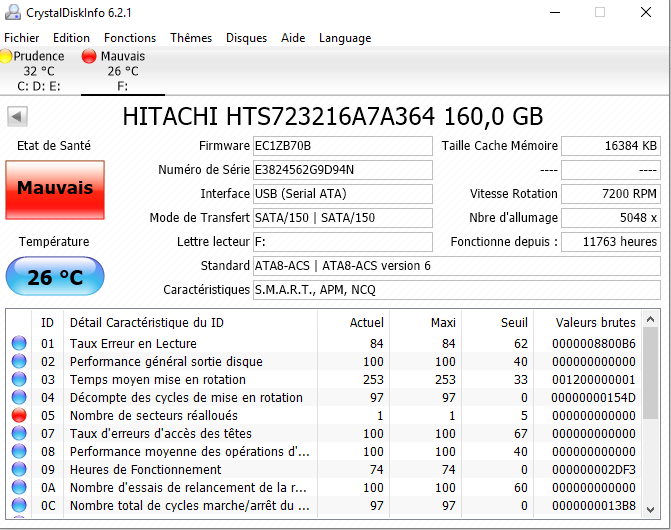Image resolution: width=671 pixels, height=530 pixels.
Task: Click the SMART list scrollbar thumb
Action: point(650,373)
